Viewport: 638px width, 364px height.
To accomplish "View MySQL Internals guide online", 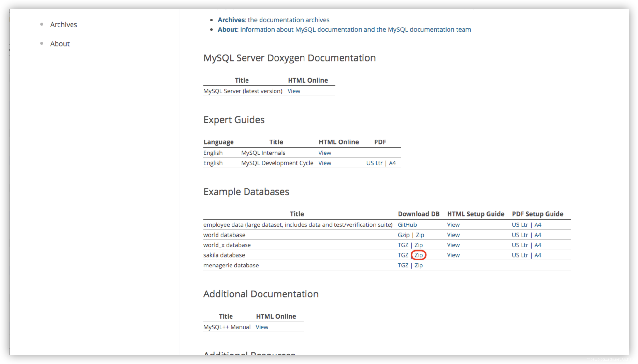I will click(325, 153).
